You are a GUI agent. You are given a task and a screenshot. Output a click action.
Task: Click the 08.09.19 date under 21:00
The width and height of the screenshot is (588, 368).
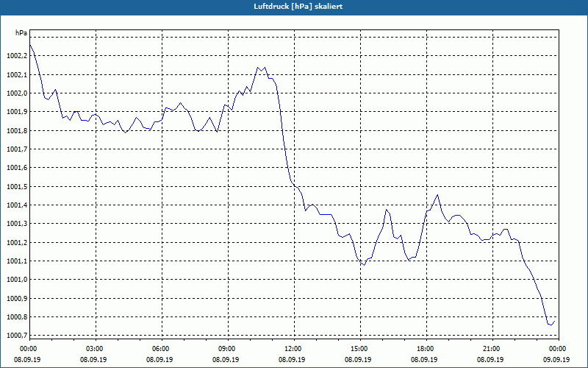(490, 359)
